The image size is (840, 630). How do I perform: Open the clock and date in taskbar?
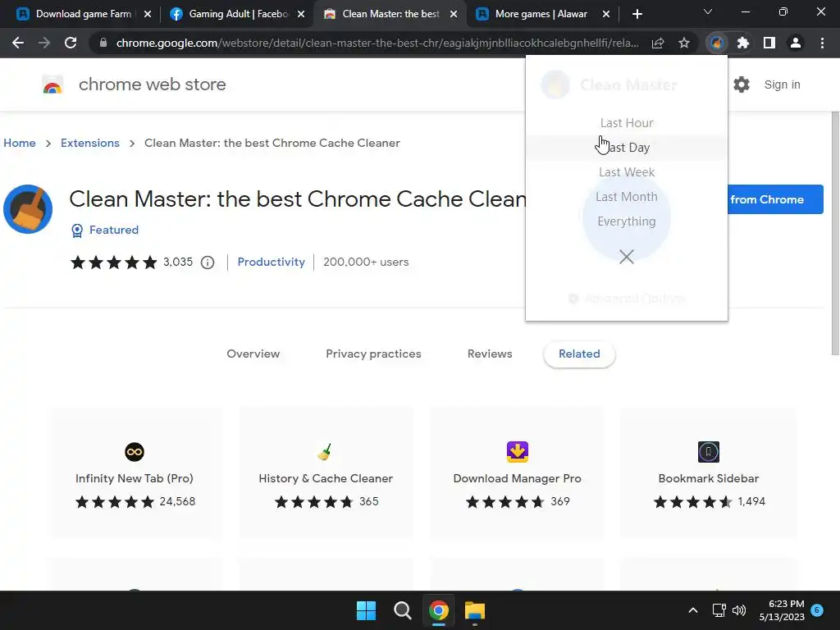[782, 610]
